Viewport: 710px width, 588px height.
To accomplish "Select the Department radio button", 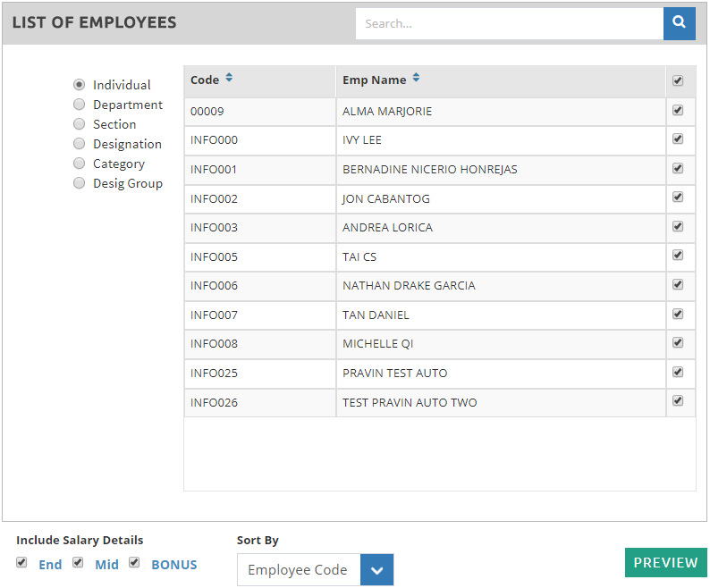I will (x=80, y=105).
